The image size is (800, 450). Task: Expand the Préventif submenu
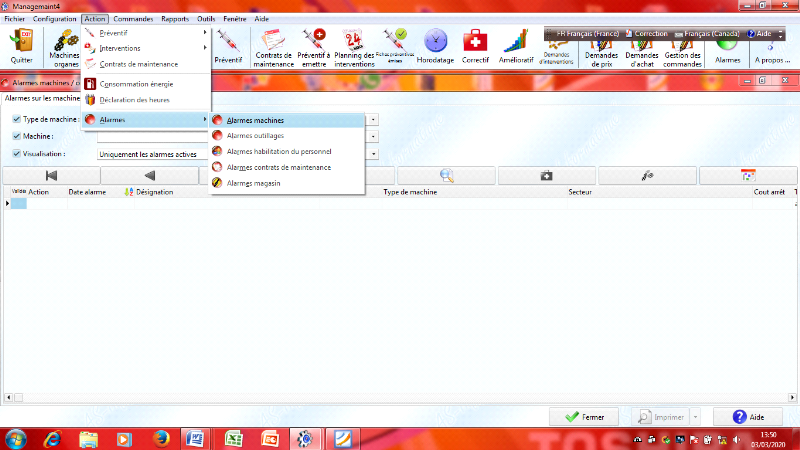[x=146, y=33]
